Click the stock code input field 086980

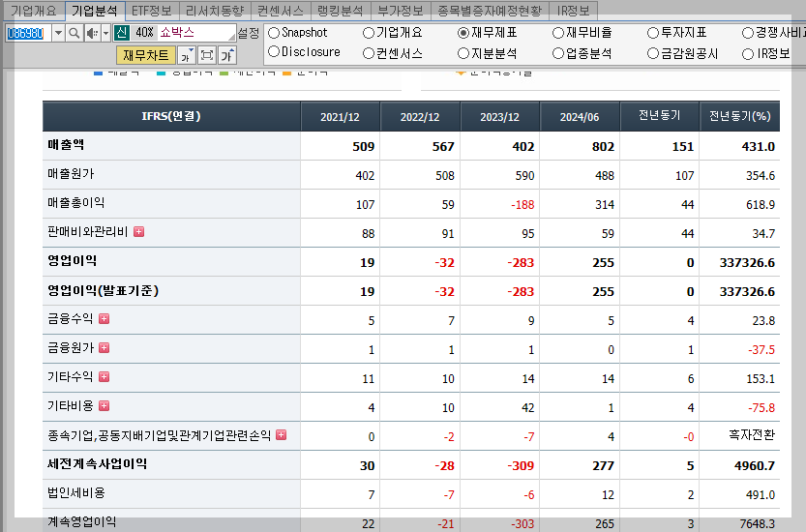tap(29, 34)
